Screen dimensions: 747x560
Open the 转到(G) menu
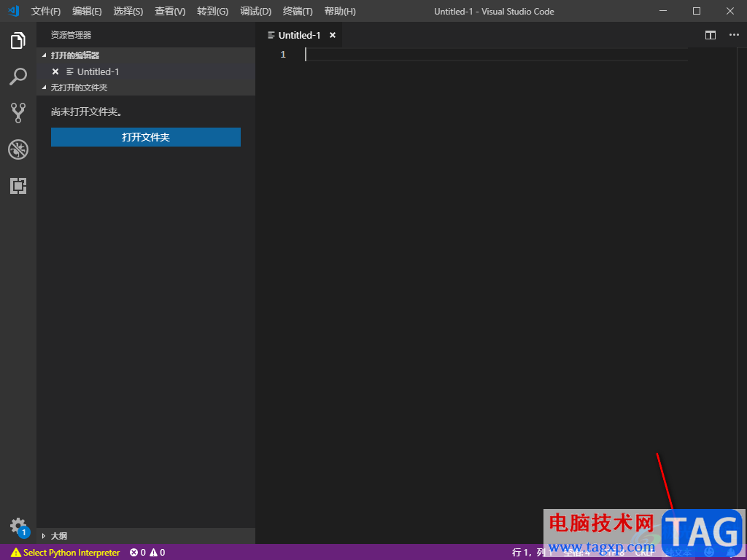212,12
